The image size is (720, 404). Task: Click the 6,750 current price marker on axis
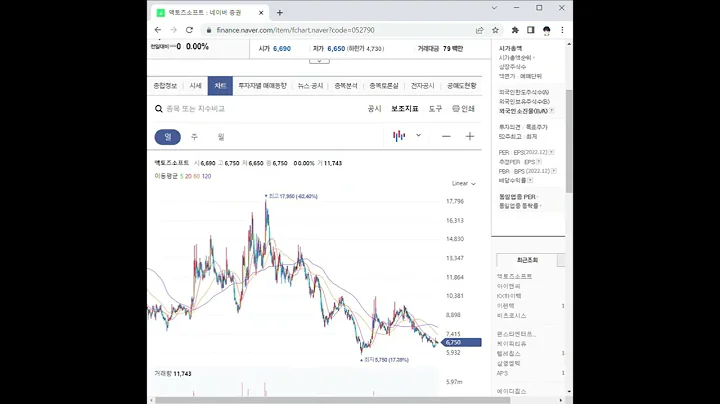click(461, 342)
